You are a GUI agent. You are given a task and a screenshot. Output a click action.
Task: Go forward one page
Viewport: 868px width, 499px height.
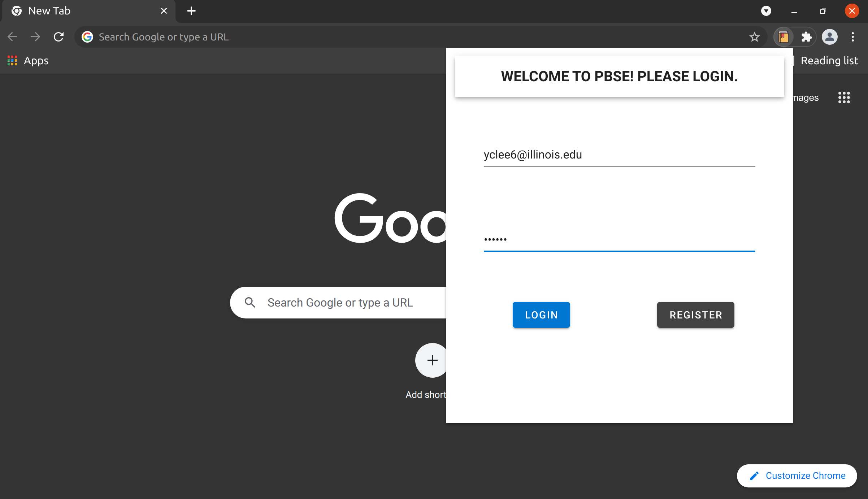35,37
